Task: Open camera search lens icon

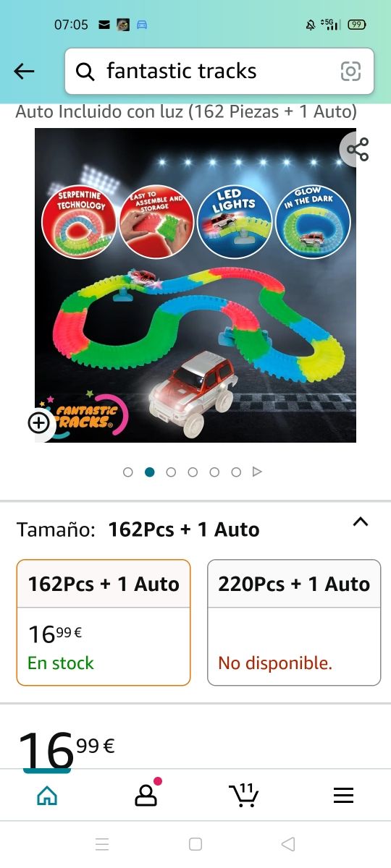Action: tap(350, 71)
